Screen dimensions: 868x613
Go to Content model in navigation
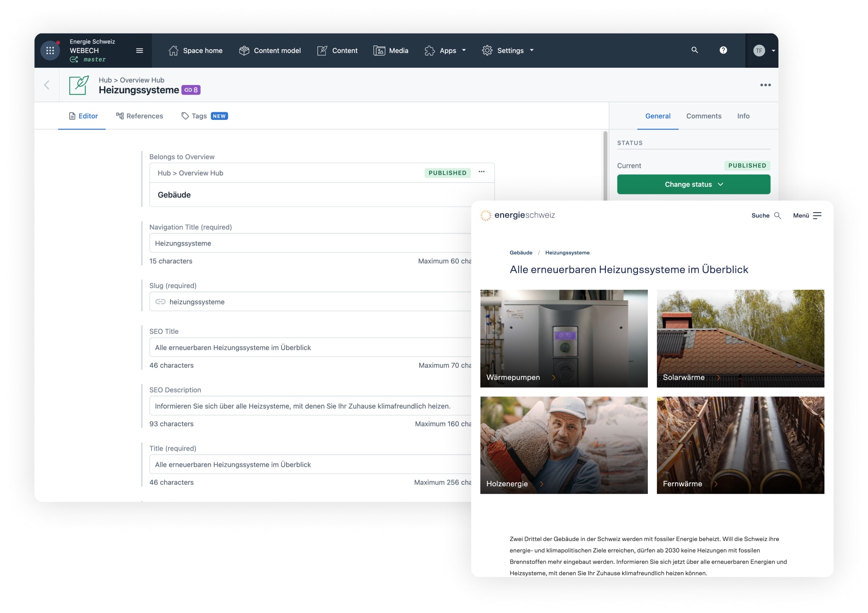pos(270,51)
